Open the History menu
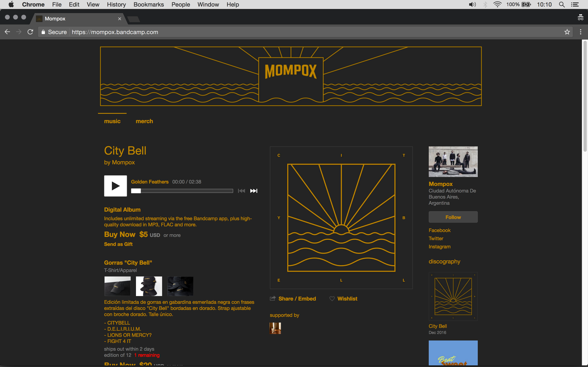The height and width of the screenshot is (367, 588). tap(116, 4)
